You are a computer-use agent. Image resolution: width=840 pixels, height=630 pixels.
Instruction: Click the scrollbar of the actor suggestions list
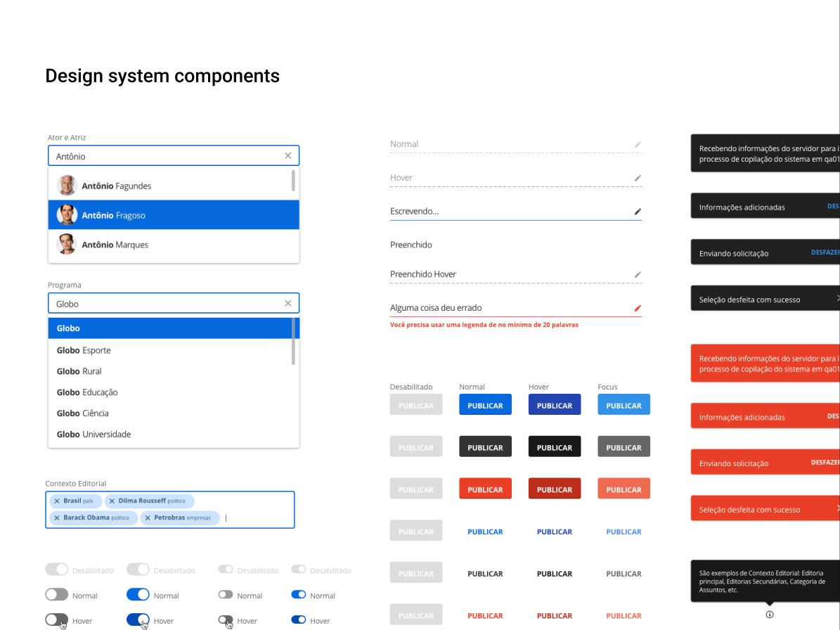tap(293, 181)
